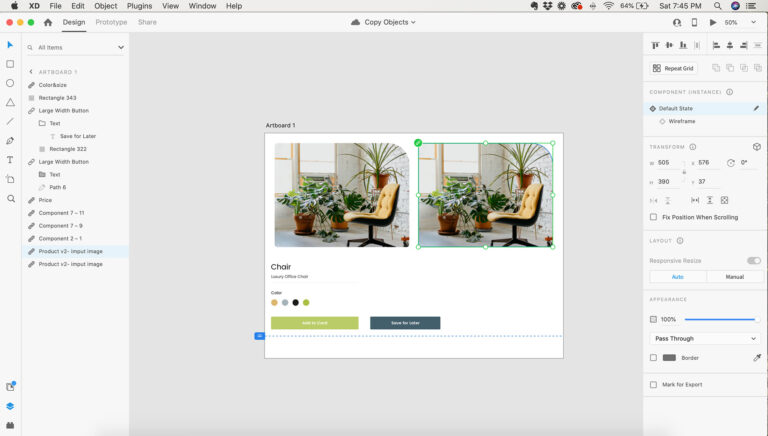Select the Ellipse tool
The image size is (768, 436).
tap(10, 83)
